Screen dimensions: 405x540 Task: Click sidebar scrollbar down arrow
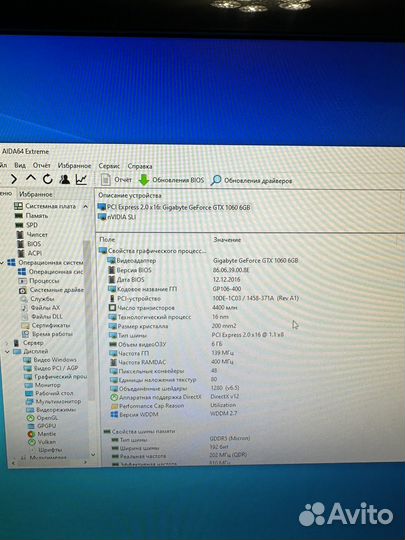92,455
